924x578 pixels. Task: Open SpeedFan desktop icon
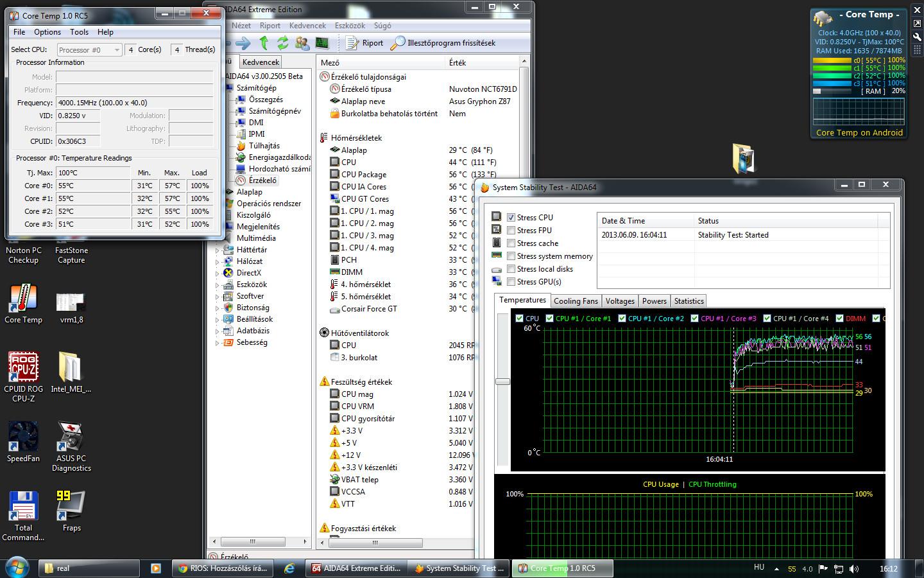coord(23,442)
